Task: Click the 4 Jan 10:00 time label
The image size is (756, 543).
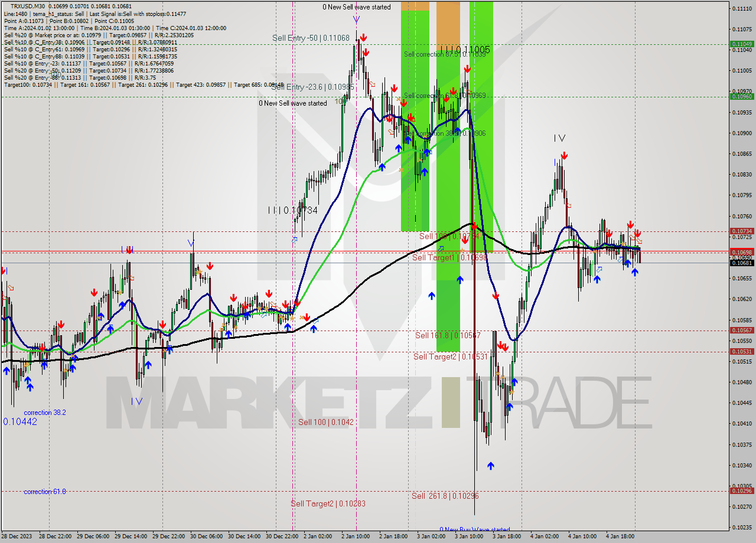Action: point(582,537)
